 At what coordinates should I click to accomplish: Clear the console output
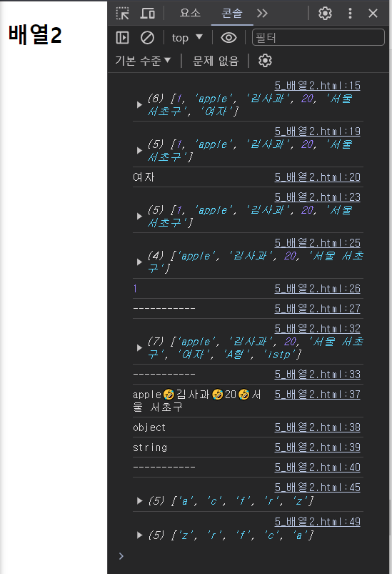pos(147,38)
